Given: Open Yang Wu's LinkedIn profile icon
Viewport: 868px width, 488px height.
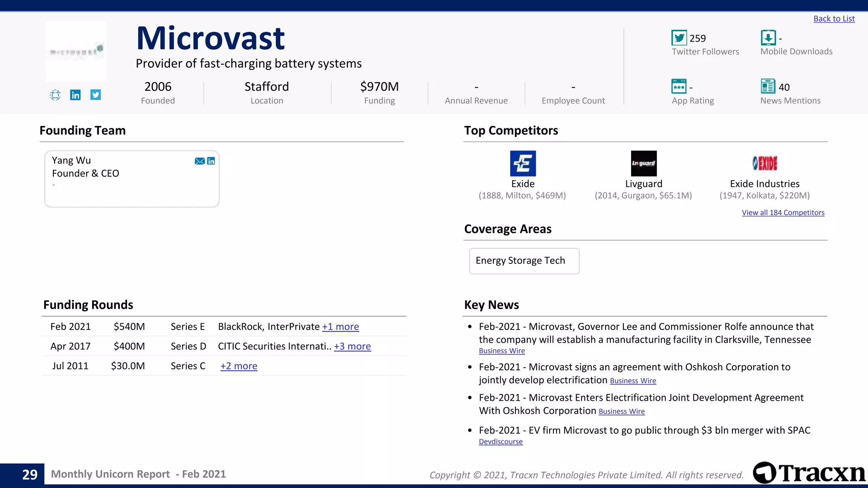Looking at the screenshot, I should coord(211,161).
